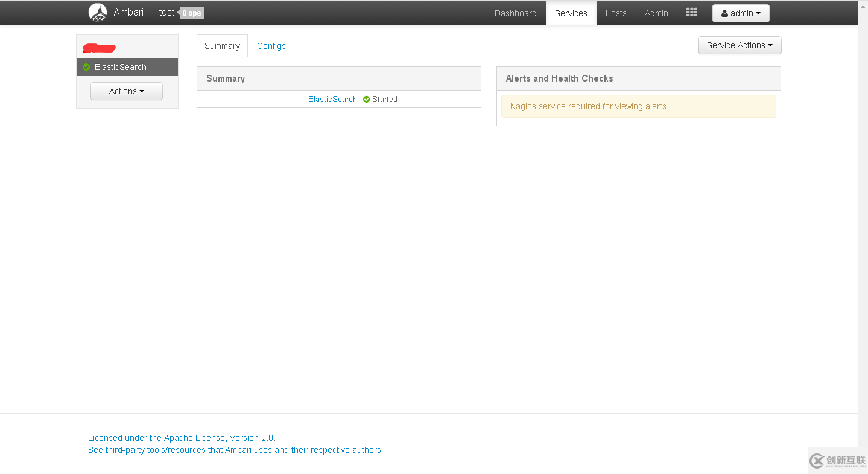
Task: Navigate to the Admin section
Action: point(656,13)
